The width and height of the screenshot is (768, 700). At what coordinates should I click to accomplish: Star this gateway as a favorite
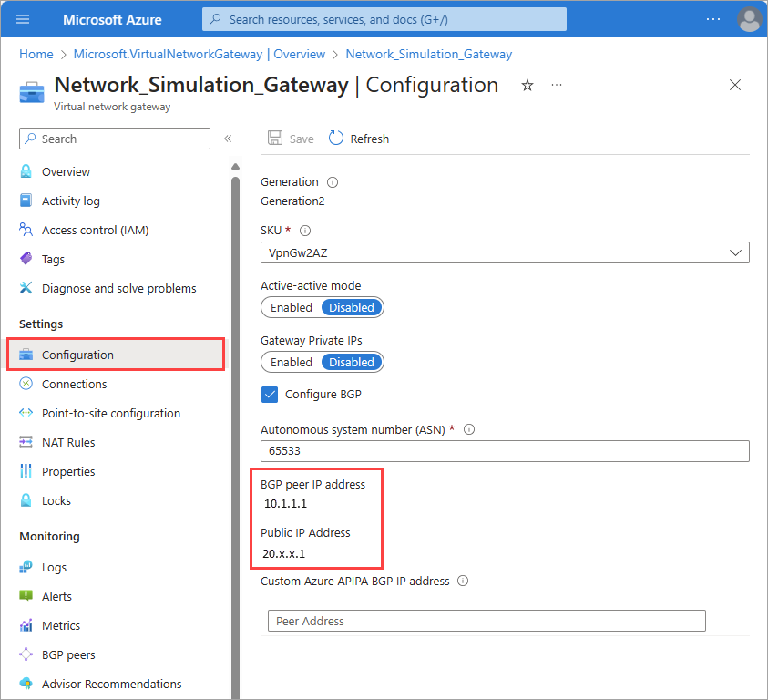527,85
